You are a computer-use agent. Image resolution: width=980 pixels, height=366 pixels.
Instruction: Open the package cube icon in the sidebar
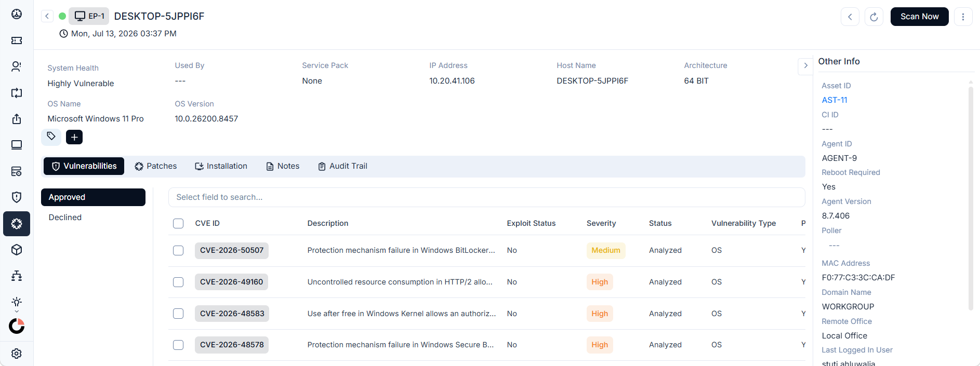pos(17,250)
